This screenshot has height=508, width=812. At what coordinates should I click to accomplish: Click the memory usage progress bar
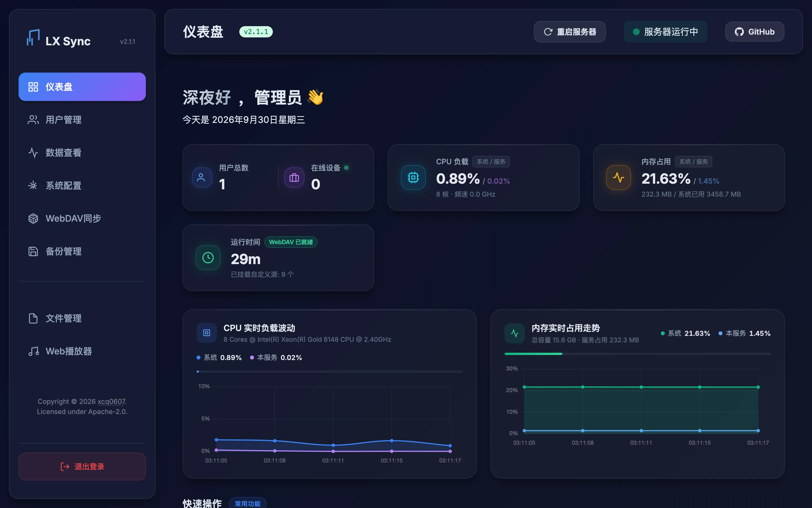(x=637, y=354)
